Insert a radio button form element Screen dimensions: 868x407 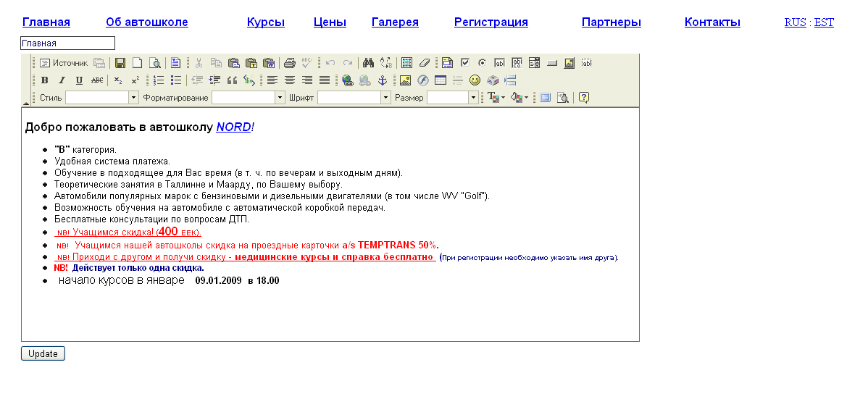point(482,63)
